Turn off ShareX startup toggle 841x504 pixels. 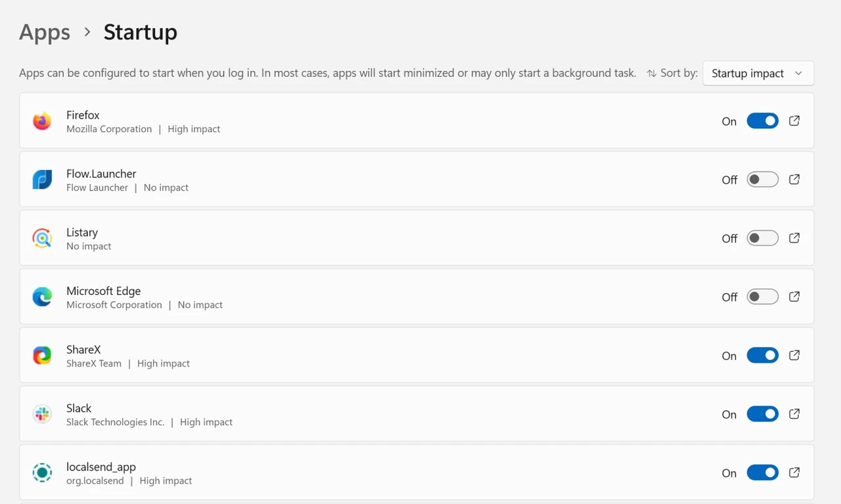coord(762,355)
